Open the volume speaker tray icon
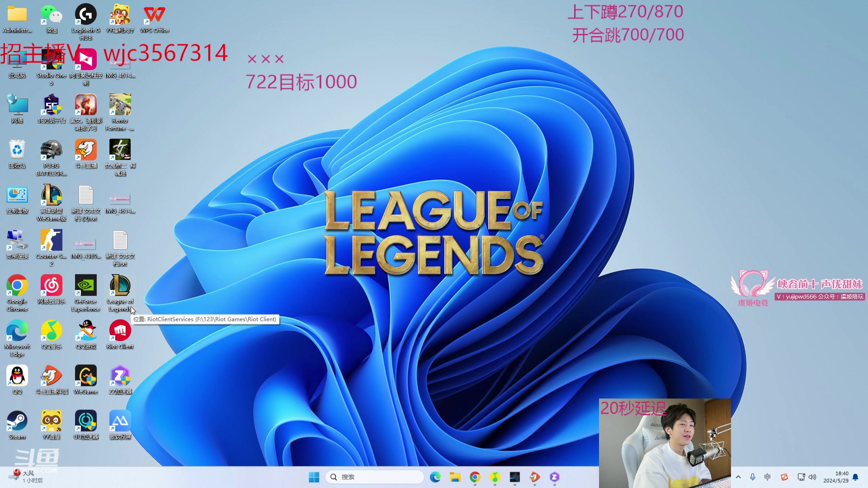868x488 pixels. [812, 477]
